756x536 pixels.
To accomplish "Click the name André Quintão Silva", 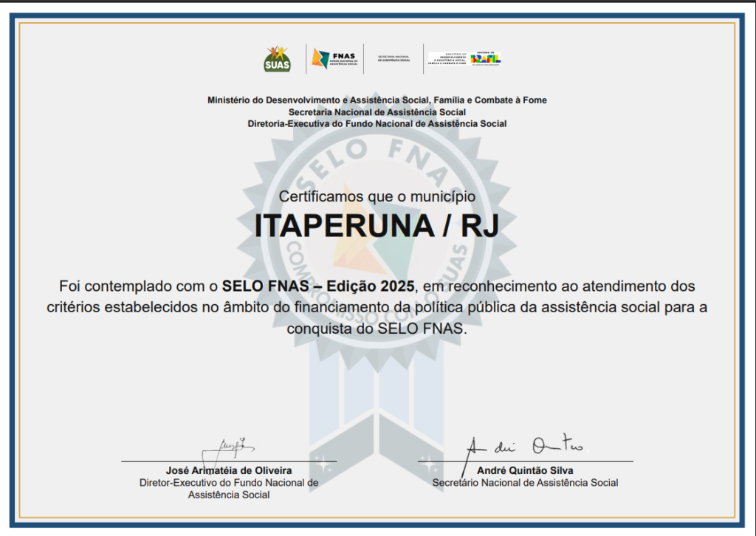I will [525, 470].
